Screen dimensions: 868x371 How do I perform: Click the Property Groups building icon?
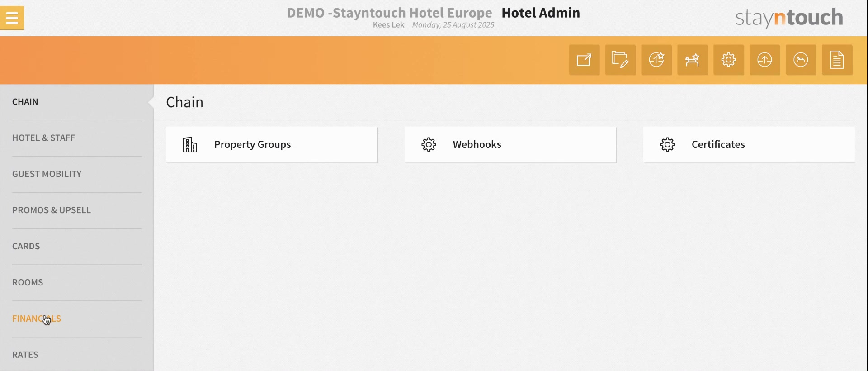[x=189, y=145]
